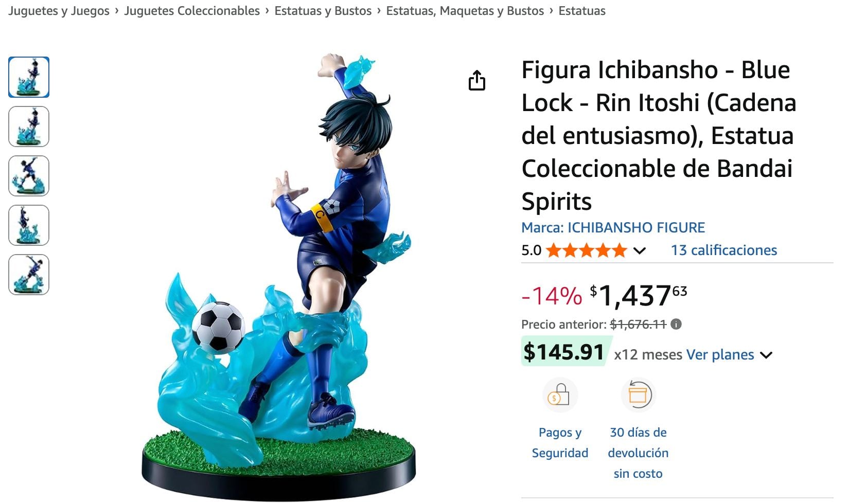Select the first product thumbnail
This screenshot has height=504, width=849.
(29, 77)
